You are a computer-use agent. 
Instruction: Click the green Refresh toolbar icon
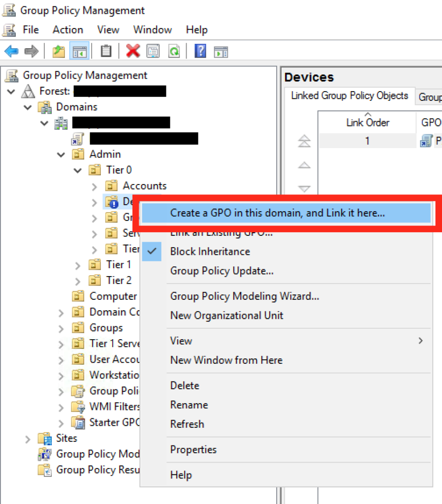click(x=174, y=51)
